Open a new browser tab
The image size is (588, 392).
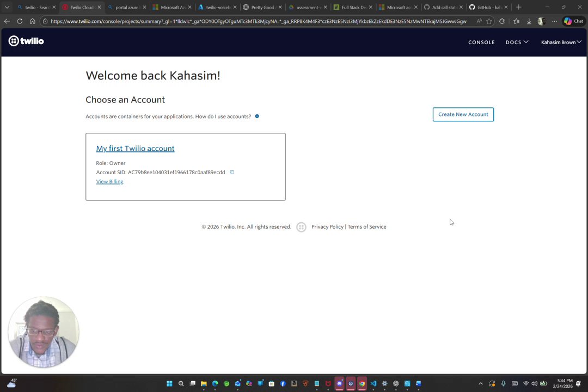[x=519, y=7]
